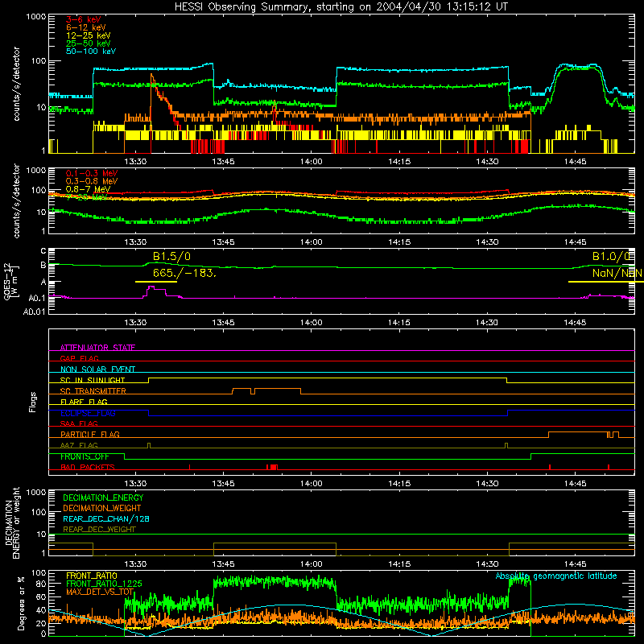Select the 0.3-0.8 MeV legend label

tap(92, 181)
